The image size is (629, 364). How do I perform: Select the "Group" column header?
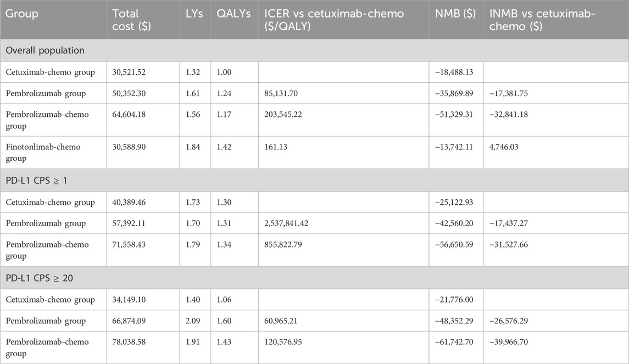point(23,14)
